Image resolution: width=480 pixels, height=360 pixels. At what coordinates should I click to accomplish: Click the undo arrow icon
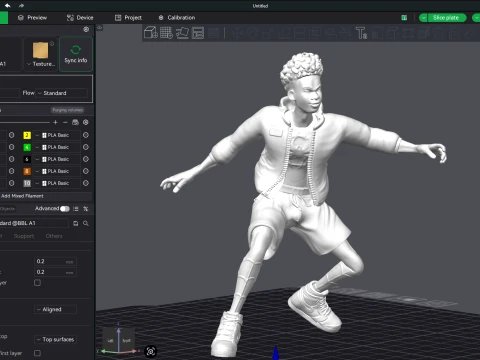tap(7, 5)
